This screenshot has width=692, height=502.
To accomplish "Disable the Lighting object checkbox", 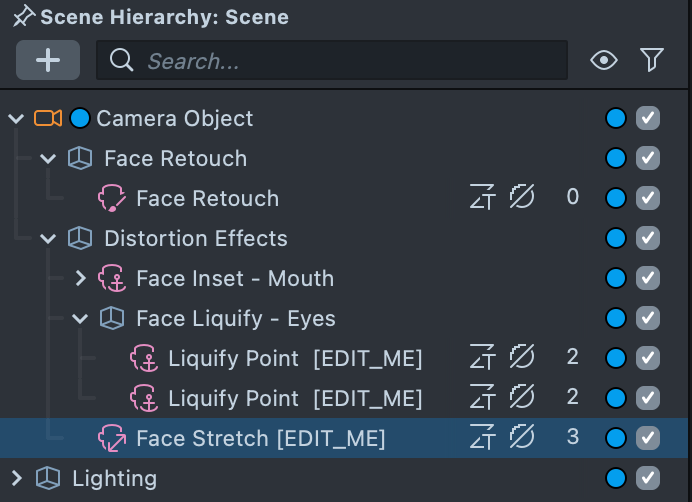I will tap(648, 478).
